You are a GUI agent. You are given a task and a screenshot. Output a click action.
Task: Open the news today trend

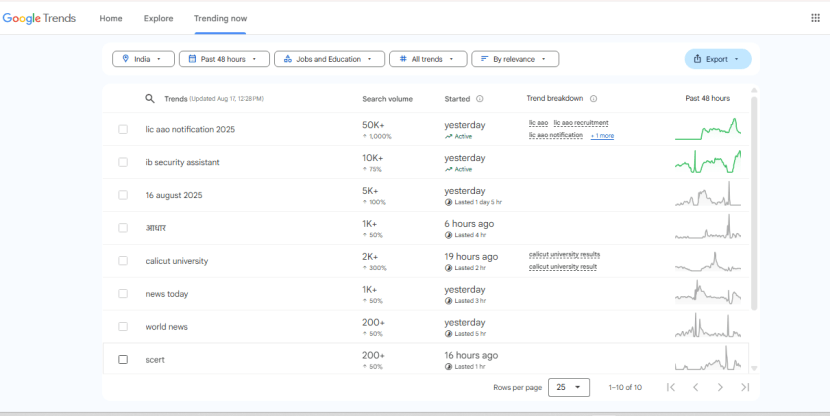click(167, 294)
